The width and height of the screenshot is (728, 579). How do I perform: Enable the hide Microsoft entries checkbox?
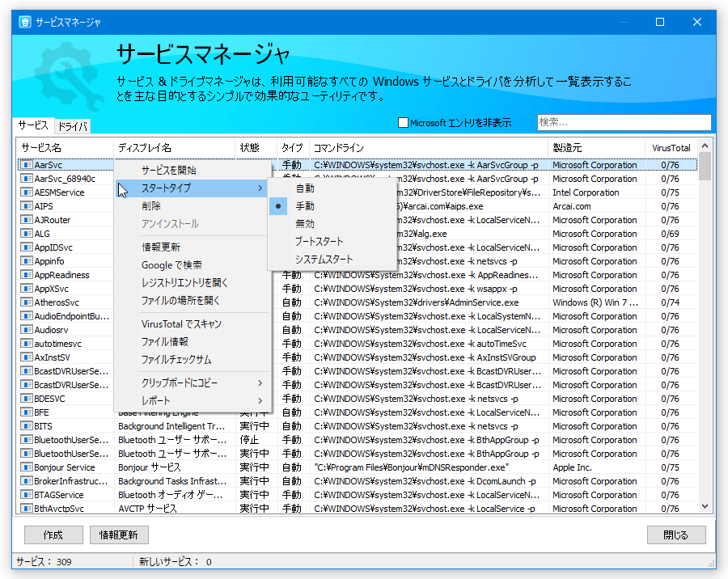coord(403,123)
